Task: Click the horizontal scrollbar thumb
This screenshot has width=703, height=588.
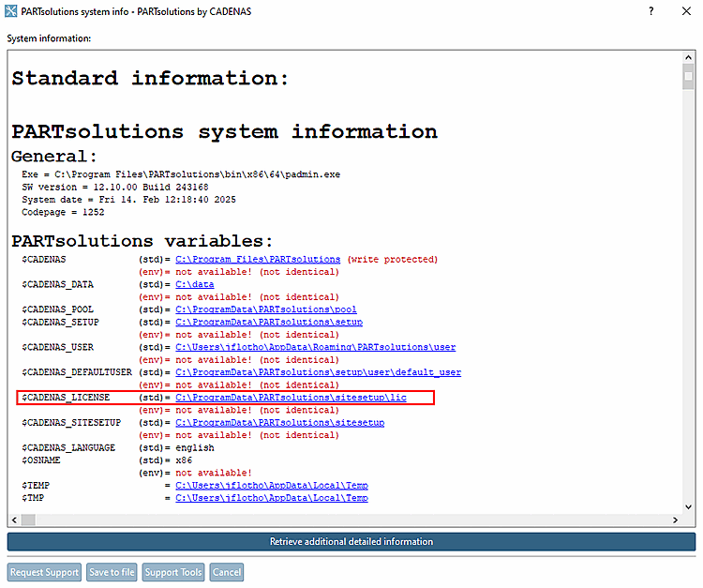Action: click(x=28, y=520)
